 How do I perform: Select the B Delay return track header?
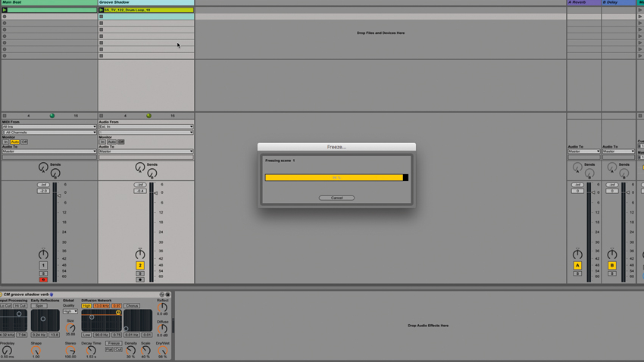(x=618, y=2)
